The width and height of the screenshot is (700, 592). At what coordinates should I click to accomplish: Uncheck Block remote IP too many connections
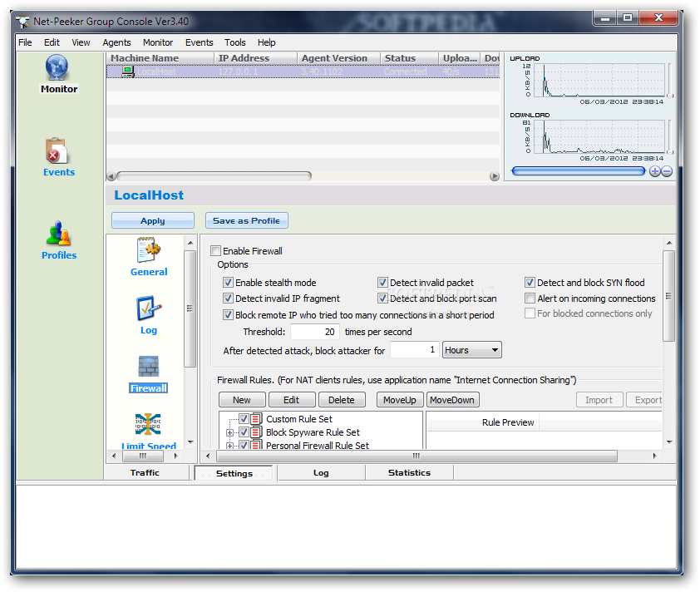click(x=228, y=315)
